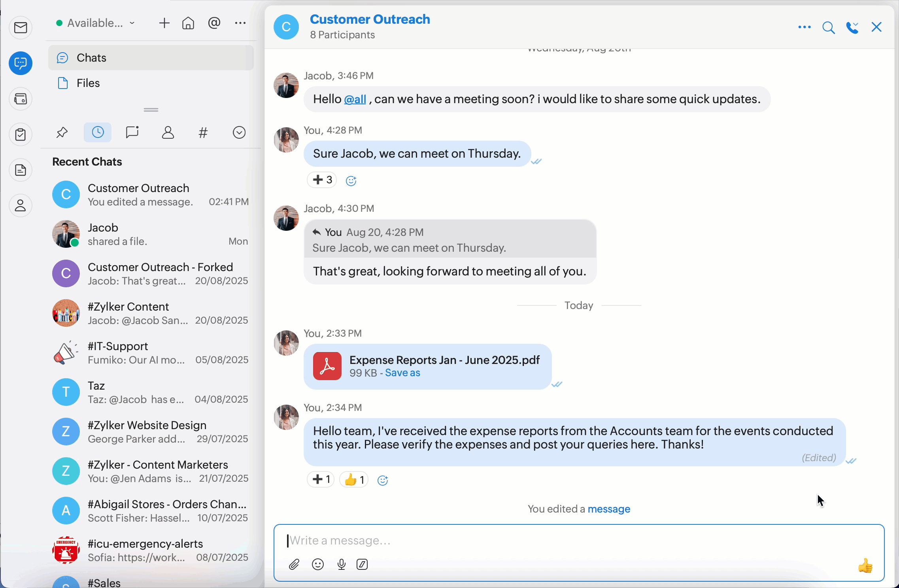Open the Mail icon in the sidebar

(21, 28)
